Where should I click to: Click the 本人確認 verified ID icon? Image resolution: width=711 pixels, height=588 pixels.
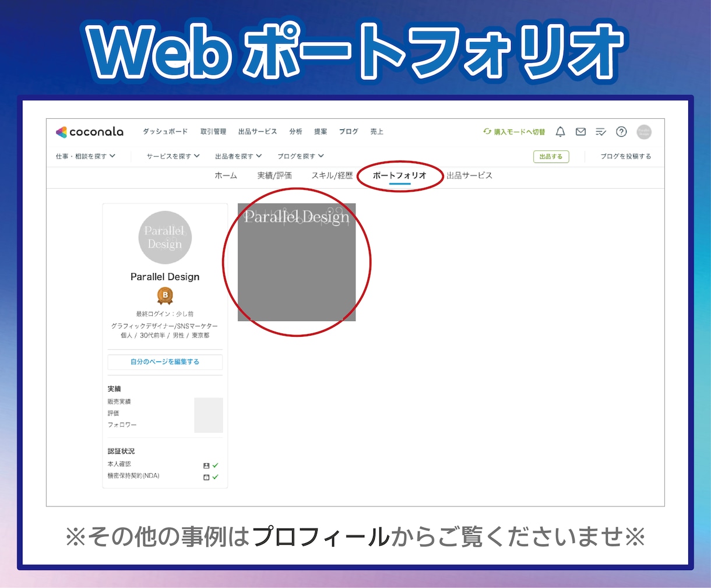tap(206, 466)
